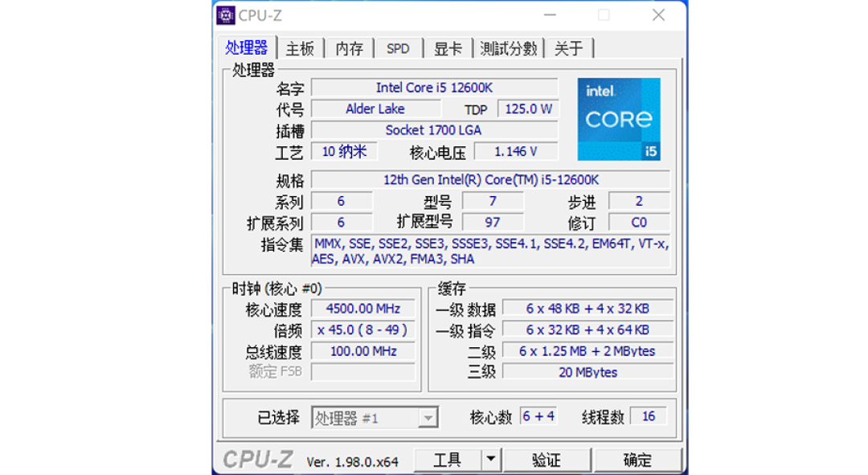Open the 处理器 #1 selection combo box
Screen dimensions: 868x475
coord(375,418)
